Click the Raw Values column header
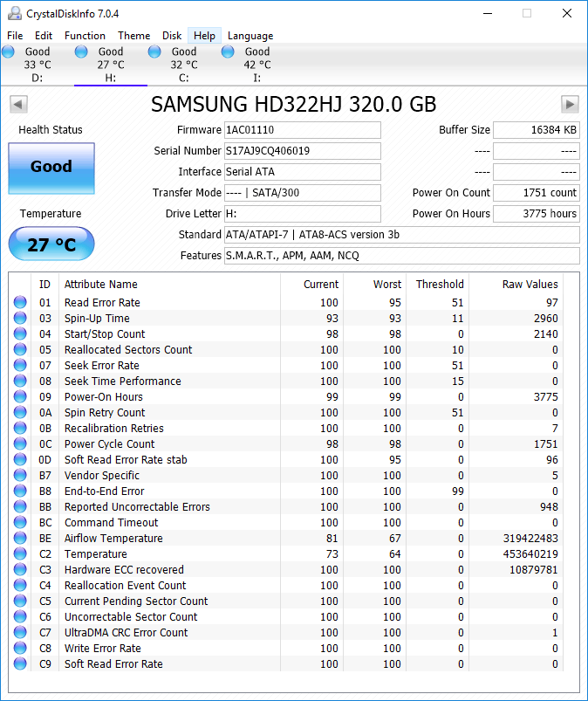 click(x=530, y=285)
